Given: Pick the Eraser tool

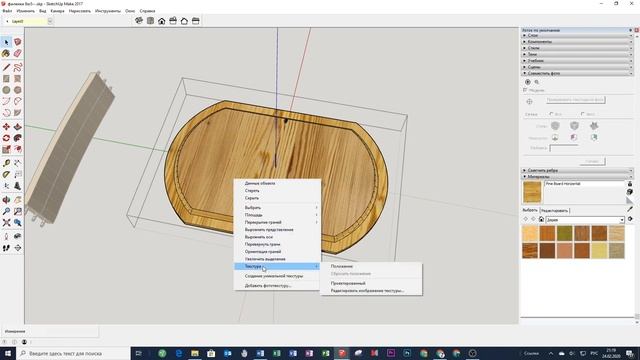Looking at the screenshot, I should (x=18, y=53).
